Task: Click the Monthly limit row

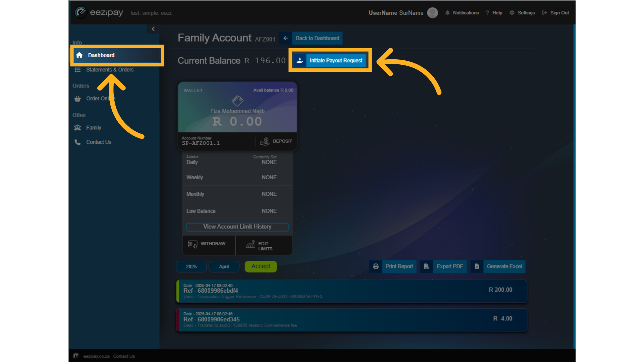Action: [x=237, y=194]
